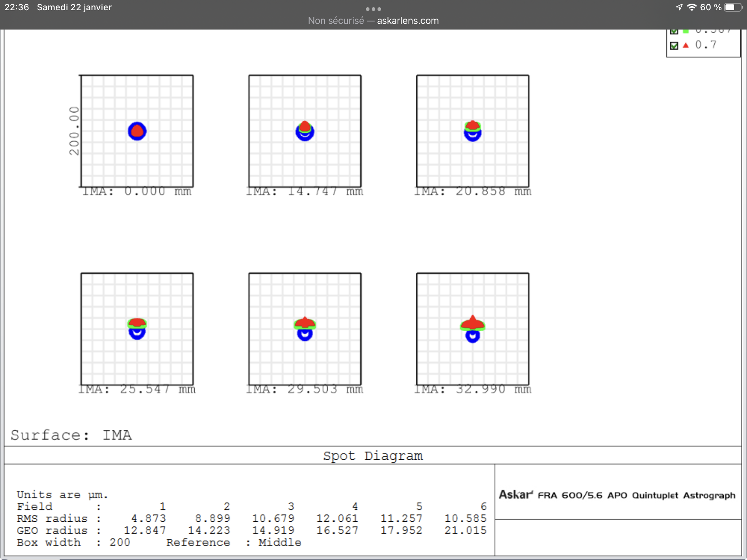747x560 pixels.
Task: Click the IMA 32.990 mm spot plot
Action: 473,329
